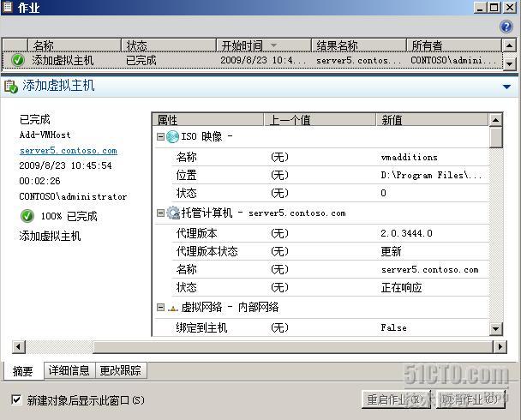
Task: Click the 所有者 column header
Action: [x=454, y=45]
